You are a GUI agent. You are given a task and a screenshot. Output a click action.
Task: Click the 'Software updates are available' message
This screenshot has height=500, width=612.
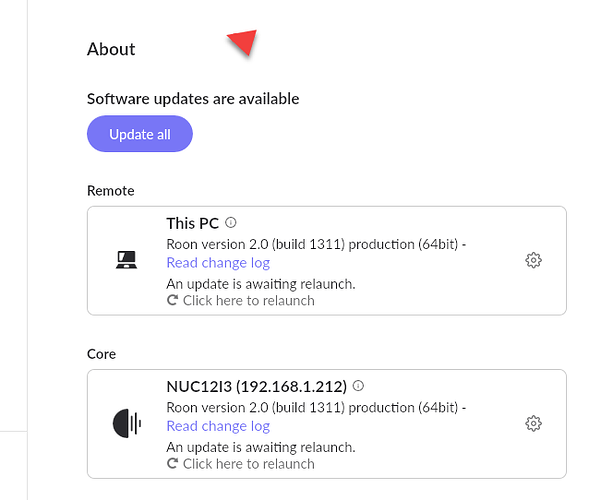click(193, 98)
